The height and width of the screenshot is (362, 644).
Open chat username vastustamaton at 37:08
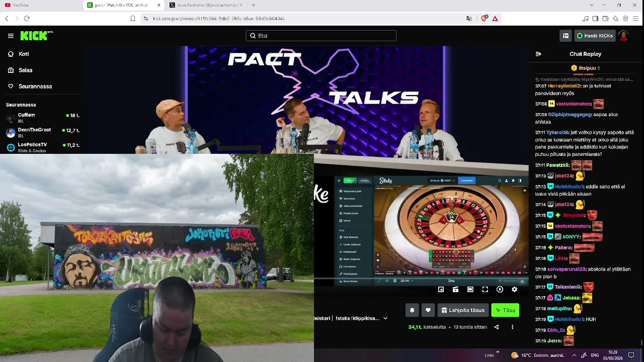pos(573,104)
